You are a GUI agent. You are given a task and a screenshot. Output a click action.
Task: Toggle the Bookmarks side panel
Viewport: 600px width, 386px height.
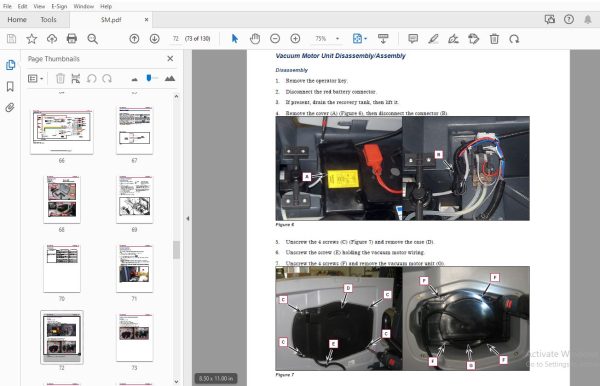point(10,86)
